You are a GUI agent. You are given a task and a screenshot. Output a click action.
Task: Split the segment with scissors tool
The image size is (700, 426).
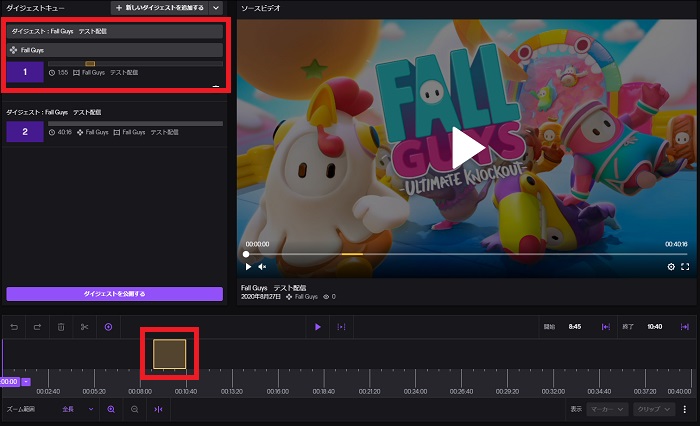[84, 327]
